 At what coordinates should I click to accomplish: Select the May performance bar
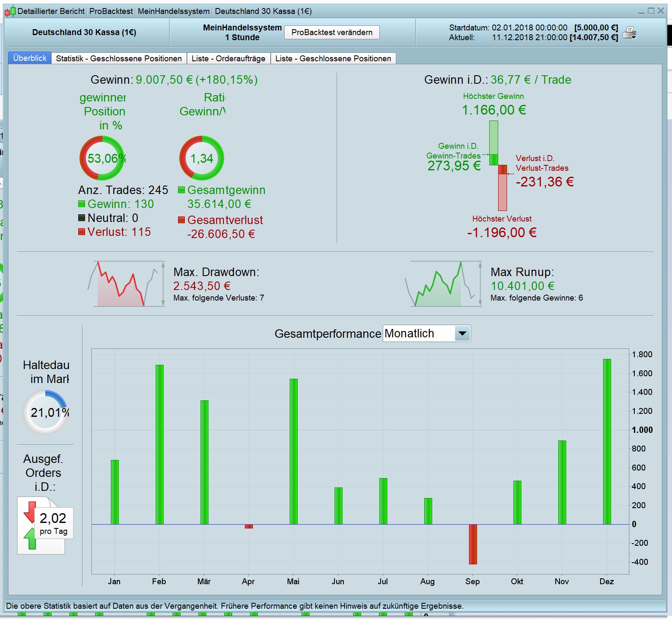pyautogui.click(x=293, y=451)
